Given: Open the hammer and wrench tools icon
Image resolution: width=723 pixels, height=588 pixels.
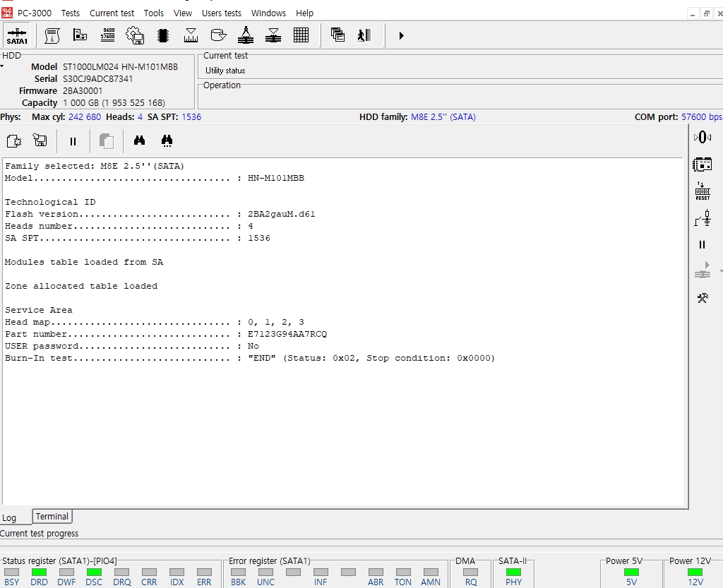Looking at the screenshot, I should coord(702,298).
